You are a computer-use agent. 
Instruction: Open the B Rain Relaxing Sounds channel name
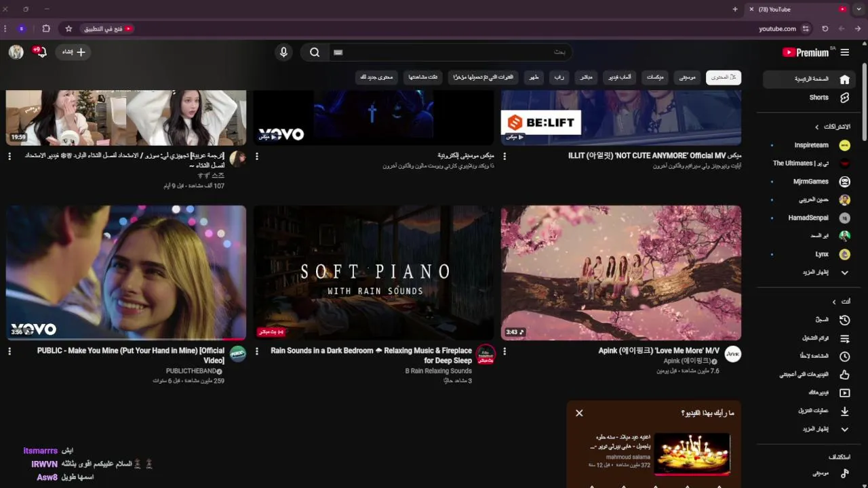coord(438,371)
